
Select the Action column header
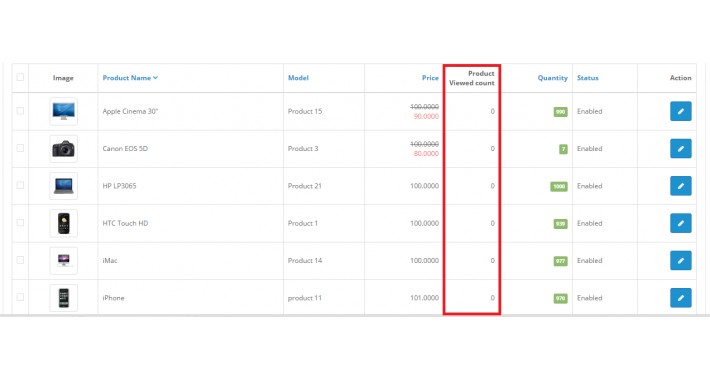(x=681, y=78)
